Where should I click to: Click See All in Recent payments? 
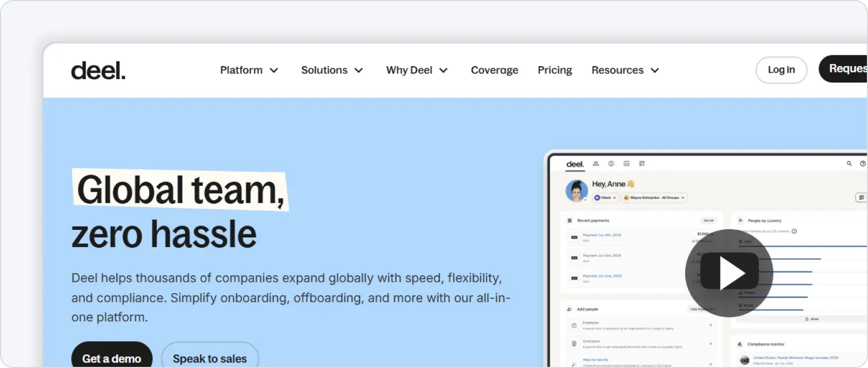pos(709,221)
